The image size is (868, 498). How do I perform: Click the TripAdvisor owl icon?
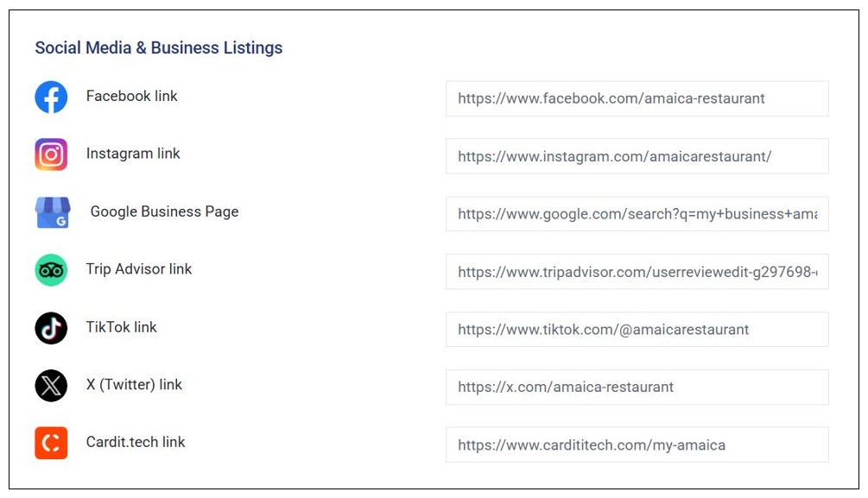[51, 270]
